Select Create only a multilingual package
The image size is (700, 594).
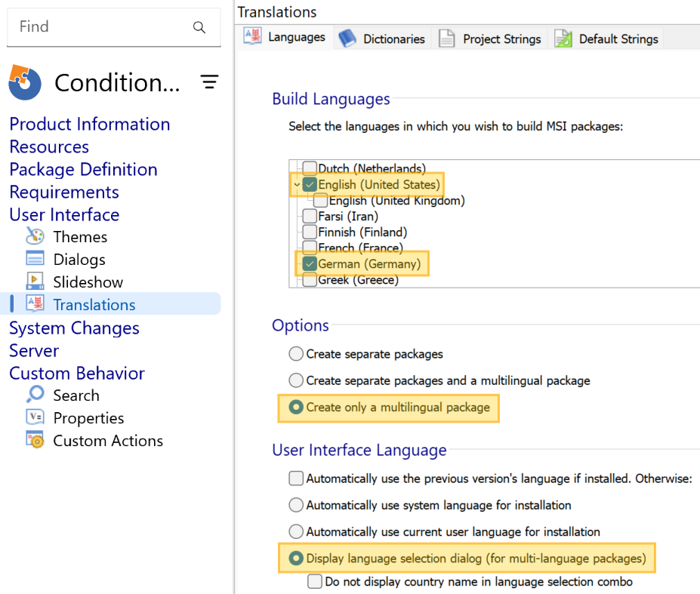point(296,407)
